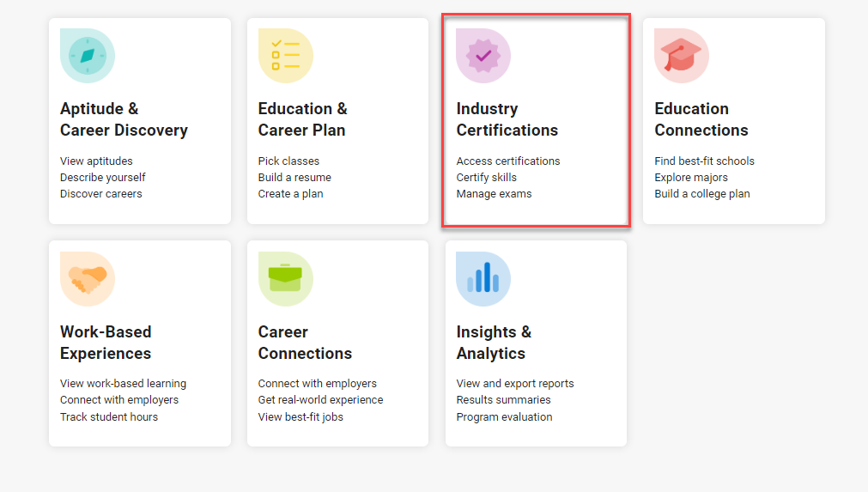Open Insights & Analytics heading

pyautogui.click(x=494, y=342)
